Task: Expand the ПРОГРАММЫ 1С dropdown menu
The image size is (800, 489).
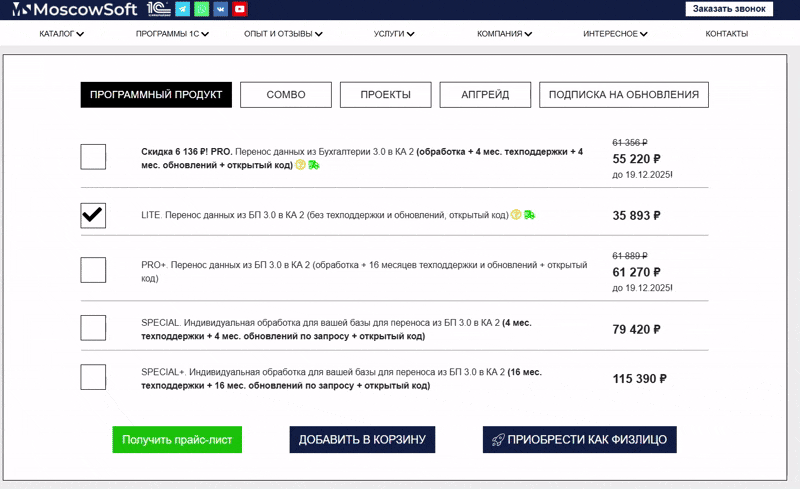Action: click(x=172, y=34)
